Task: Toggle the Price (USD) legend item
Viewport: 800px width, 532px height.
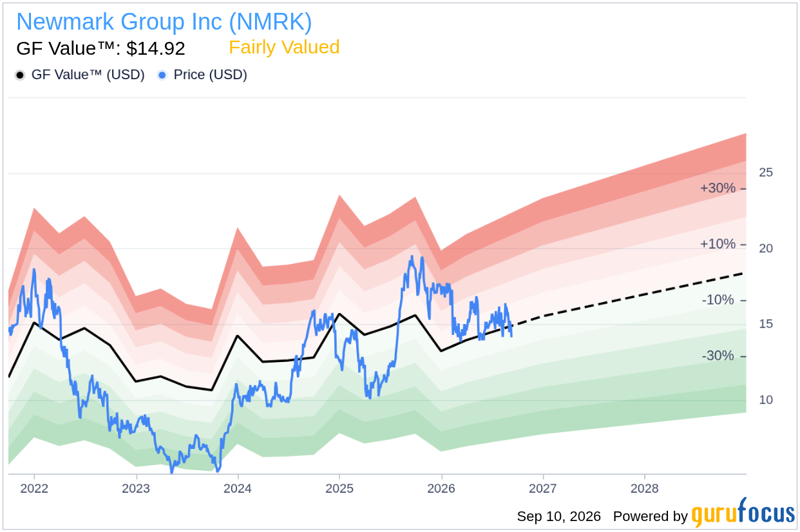Action: (x=202, y=75)
